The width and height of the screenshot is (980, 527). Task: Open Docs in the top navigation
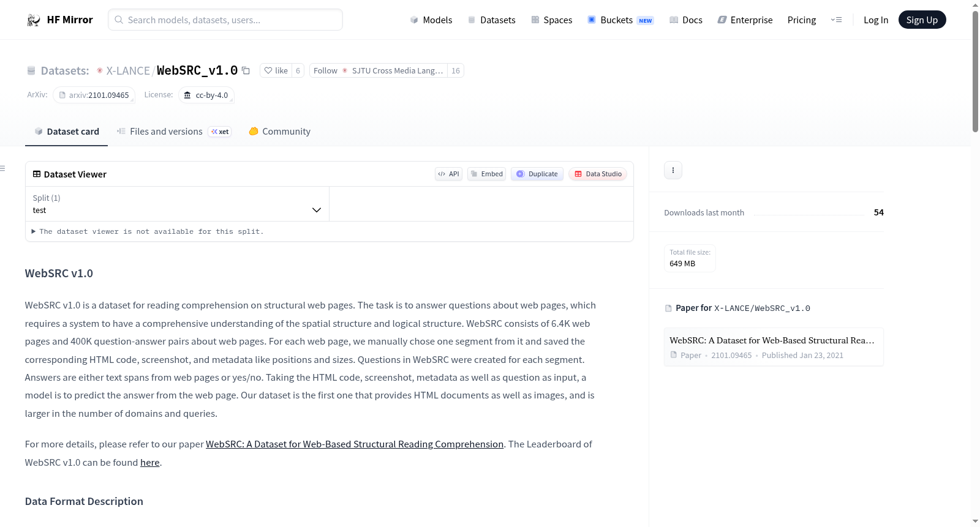coord(685,20)
